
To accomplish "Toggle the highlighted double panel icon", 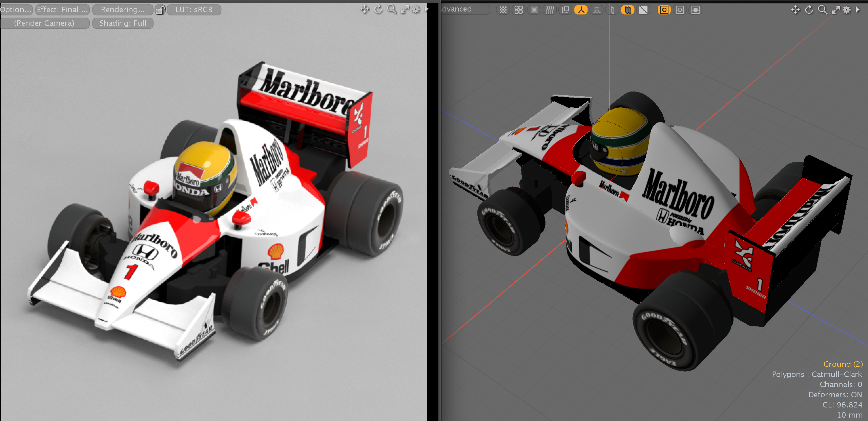I will pos(628,10).
